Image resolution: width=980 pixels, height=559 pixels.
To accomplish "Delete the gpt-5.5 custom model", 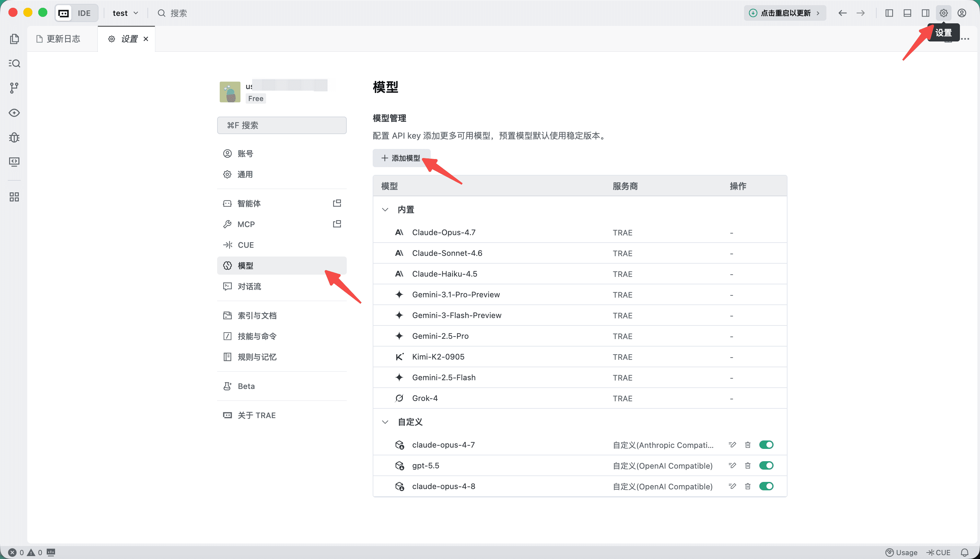I will pos(748,465).
